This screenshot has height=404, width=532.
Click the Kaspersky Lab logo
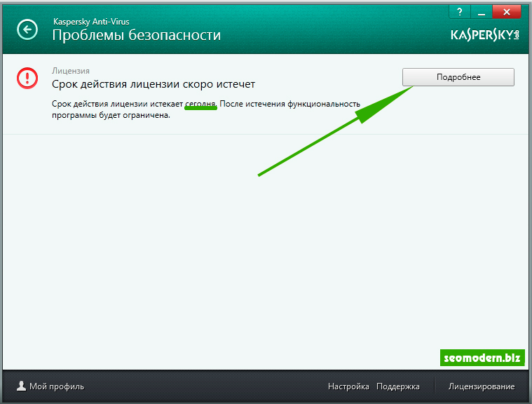pyautogui.click(x=486, y=35)
